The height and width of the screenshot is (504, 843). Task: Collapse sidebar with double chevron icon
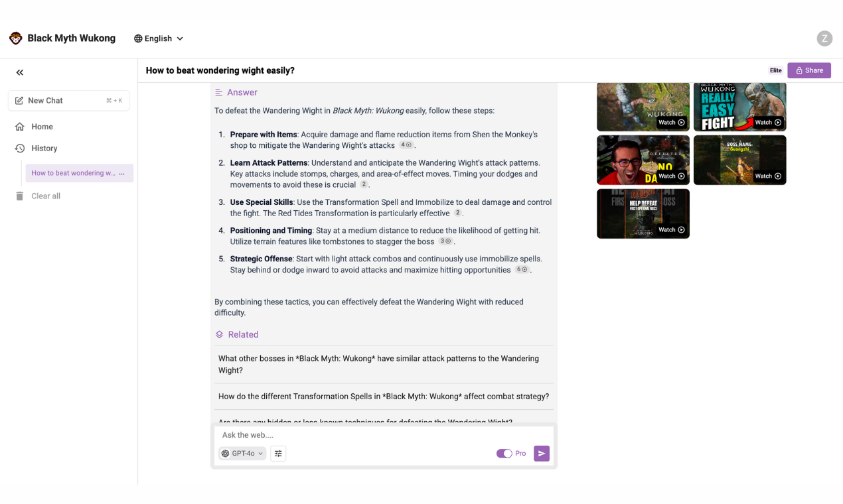pyautogui.click(x=20, y=72)
